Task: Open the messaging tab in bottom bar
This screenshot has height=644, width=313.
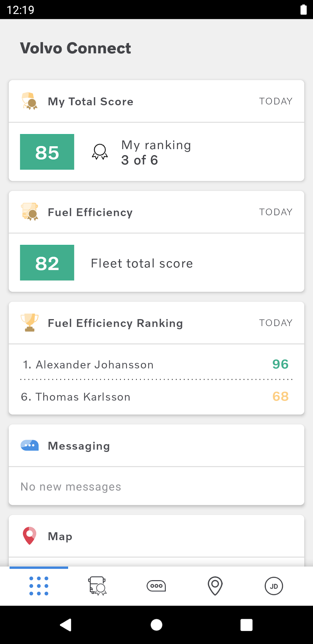Action: 156,586
